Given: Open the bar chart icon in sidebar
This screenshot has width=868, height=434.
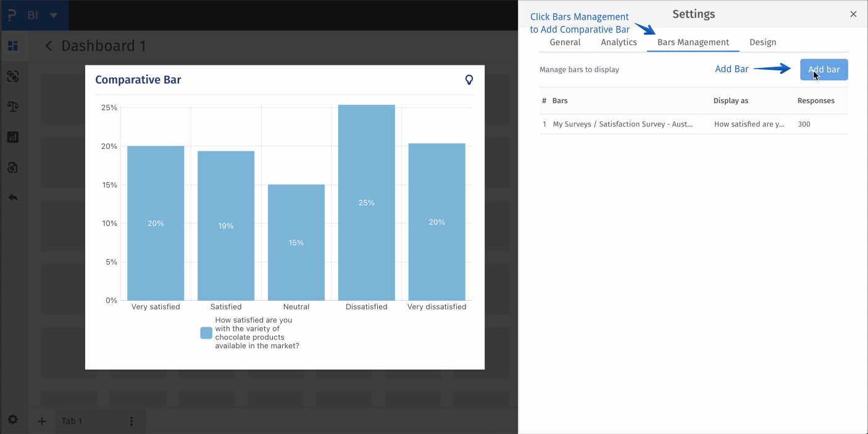Looking at the screenshot, I should pos(13,137).
